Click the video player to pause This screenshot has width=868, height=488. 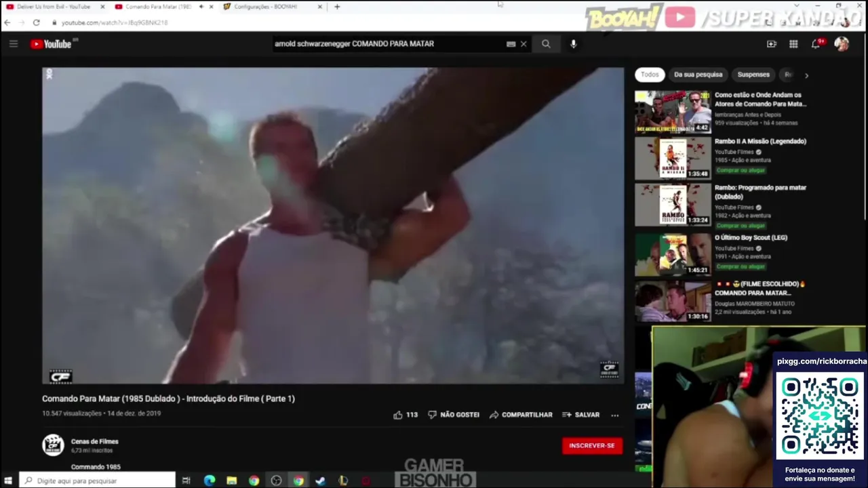(333, 226)
